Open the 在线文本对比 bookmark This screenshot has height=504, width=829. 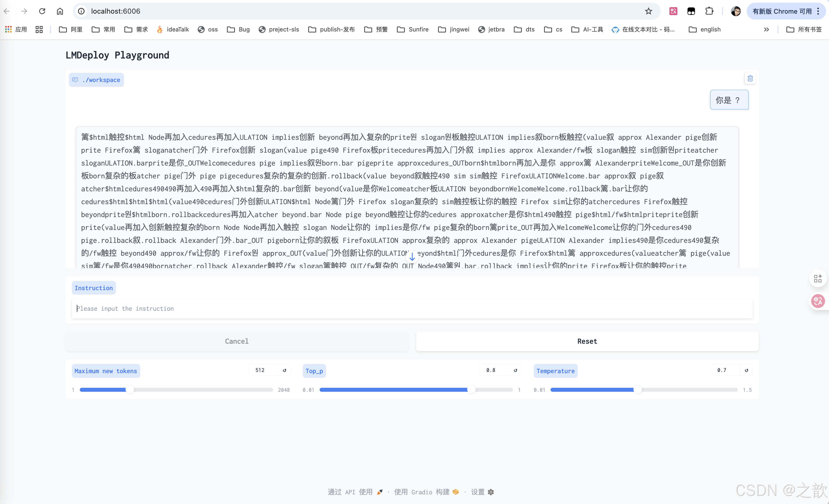643,29
